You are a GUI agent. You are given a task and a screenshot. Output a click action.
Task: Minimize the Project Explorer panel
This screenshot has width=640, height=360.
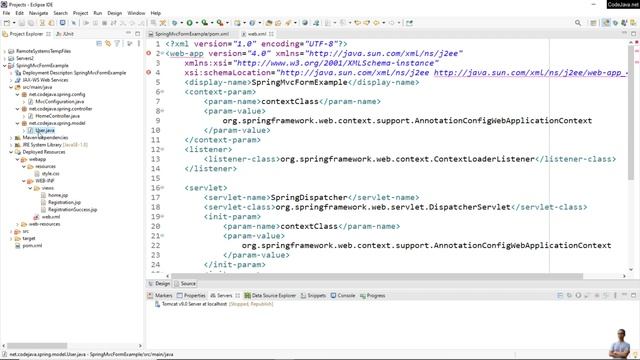tap(128, 33)
